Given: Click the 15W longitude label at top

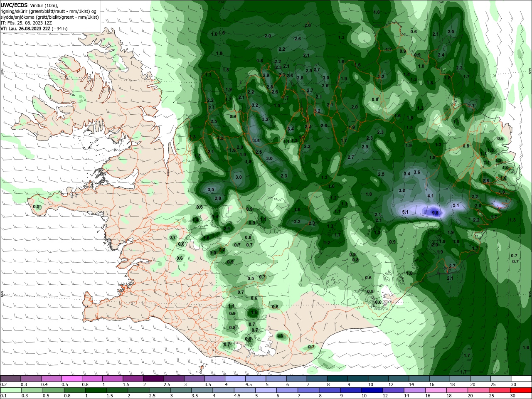Looking at the screenshot, I should pyautogui.click(x=440, y=2).
